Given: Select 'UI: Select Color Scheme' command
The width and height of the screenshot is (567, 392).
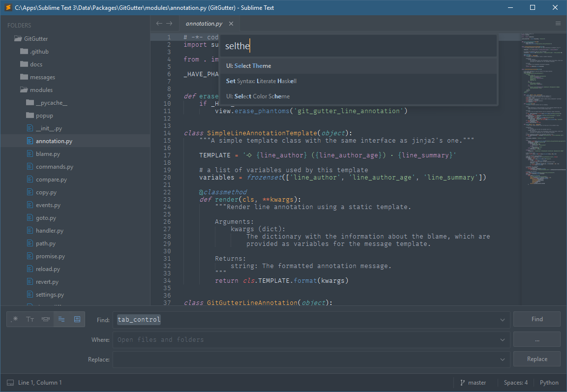Looking at the screenshot, I should 358,96.
